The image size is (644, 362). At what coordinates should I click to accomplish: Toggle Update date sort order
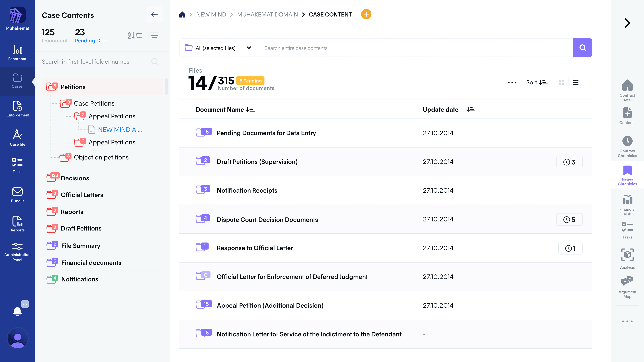click(x=471, y=109)
